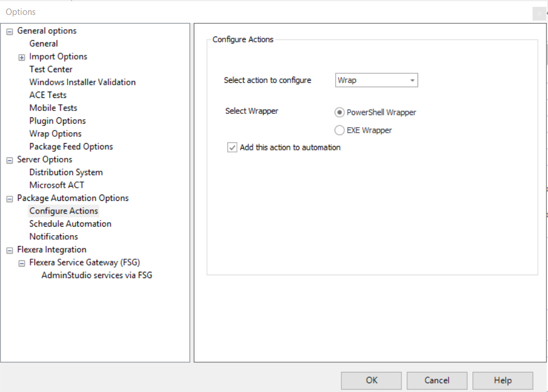Collapse the Server Options tree node

pyautogui.click(x=9, y=160)
